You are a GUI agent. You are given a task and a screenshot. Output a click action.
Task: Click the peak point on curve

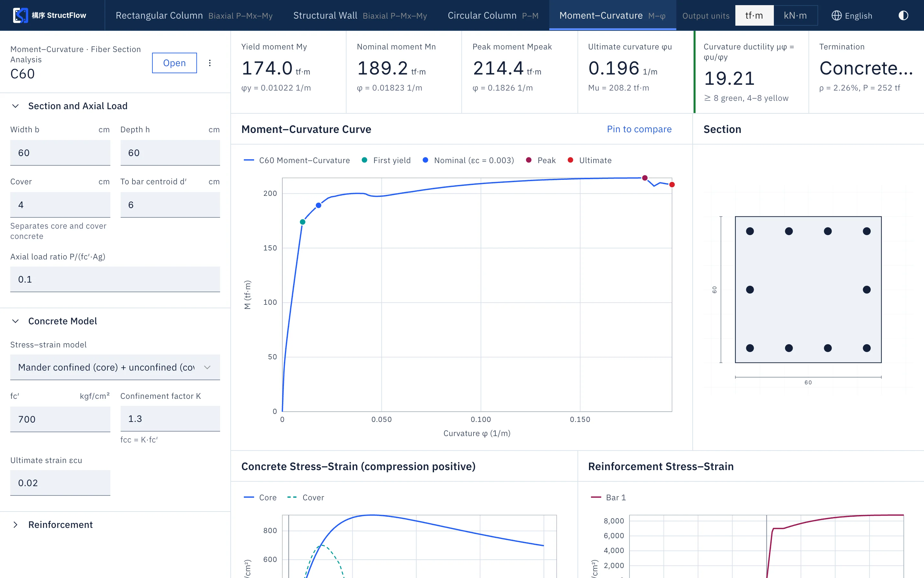pos(645,178)
